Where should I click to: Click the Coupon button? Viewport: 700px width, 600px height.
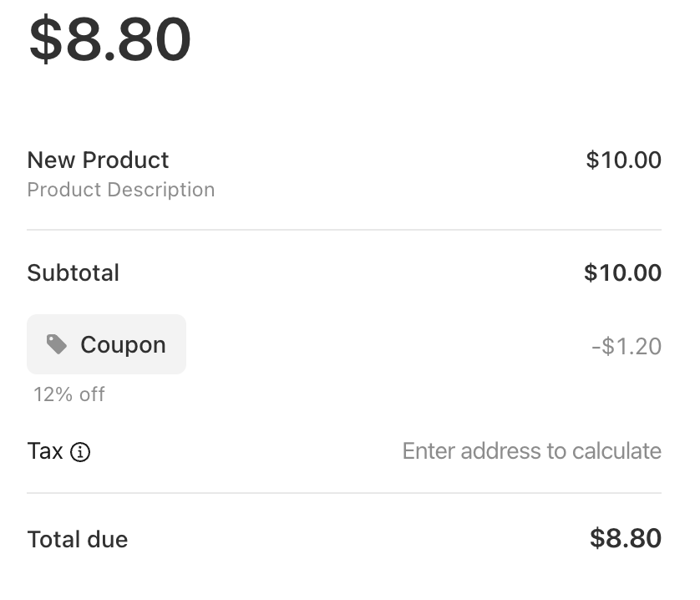(106, 344)
